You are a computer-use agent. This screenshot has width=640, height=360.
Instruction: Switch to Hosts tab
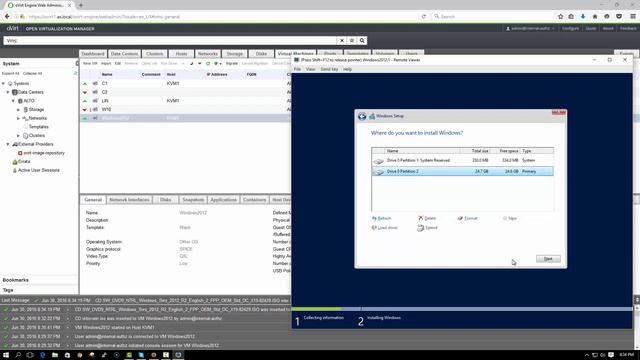coord(181,54)
